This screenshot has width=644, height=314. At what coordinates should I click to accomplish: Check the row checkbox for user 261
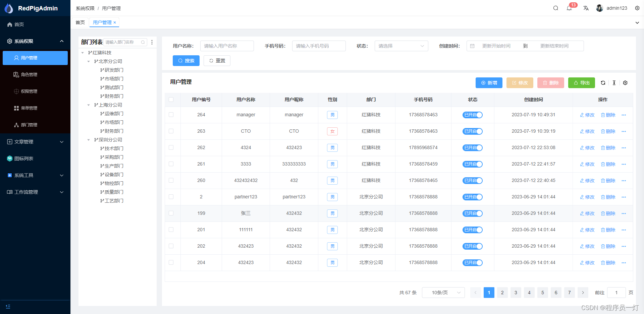coord(171,164)
